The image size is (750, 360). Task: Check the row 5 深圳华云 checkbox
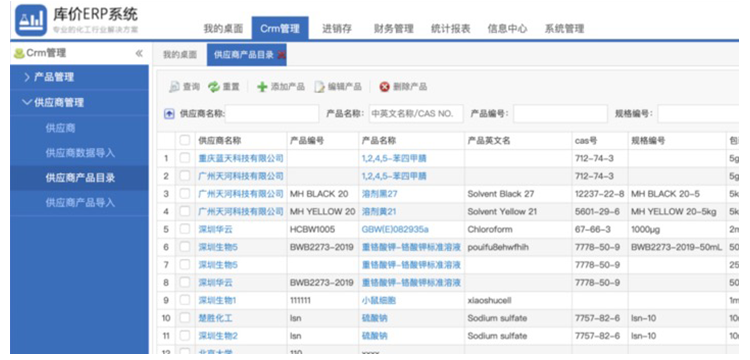(x=185, y=229)
